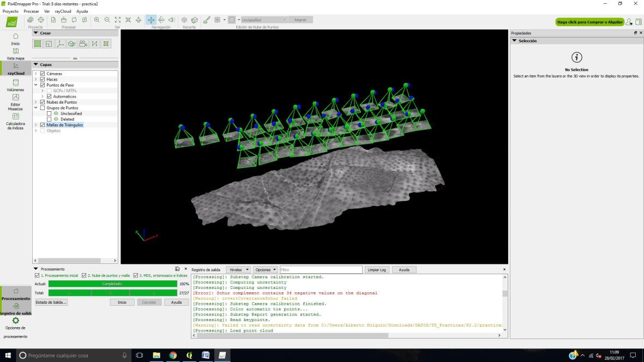644x362 pixels.
Task: Toggle step 2 Nube de puntos y malla
Action: [x=84, y=275]
